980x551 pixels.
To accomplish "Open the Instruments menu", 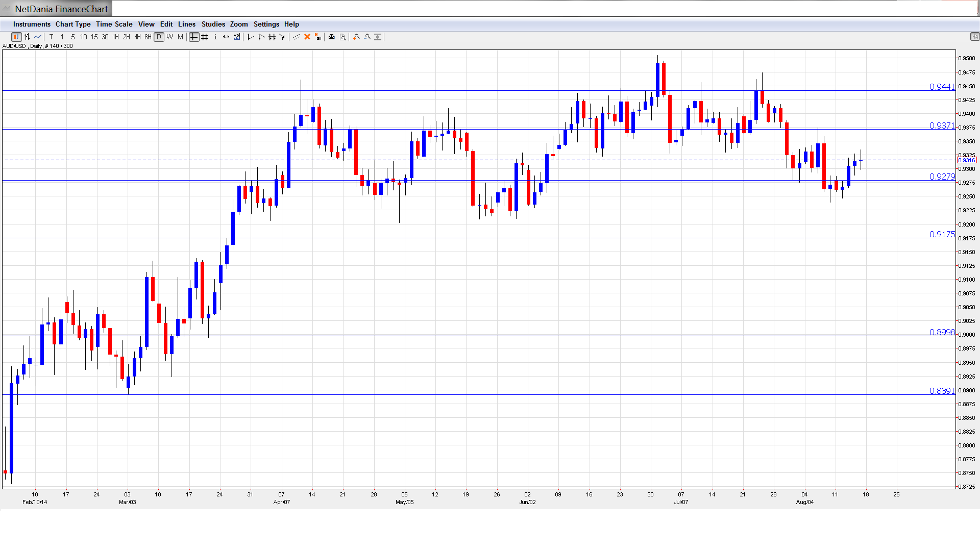I will [32, 24].
